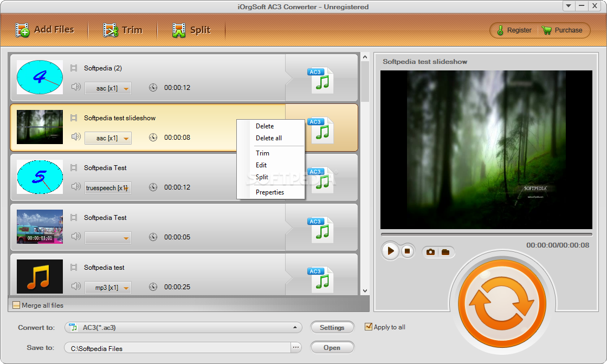Choose Preperties from context menu
The image size is (607, 364).
(270, 192)
